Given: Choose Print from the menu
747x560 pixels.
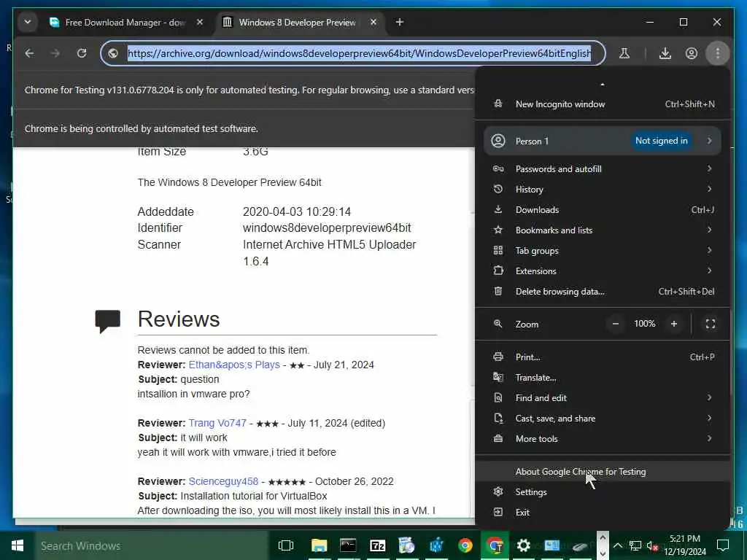Looking at the screenshot, I should coord(603,357).
